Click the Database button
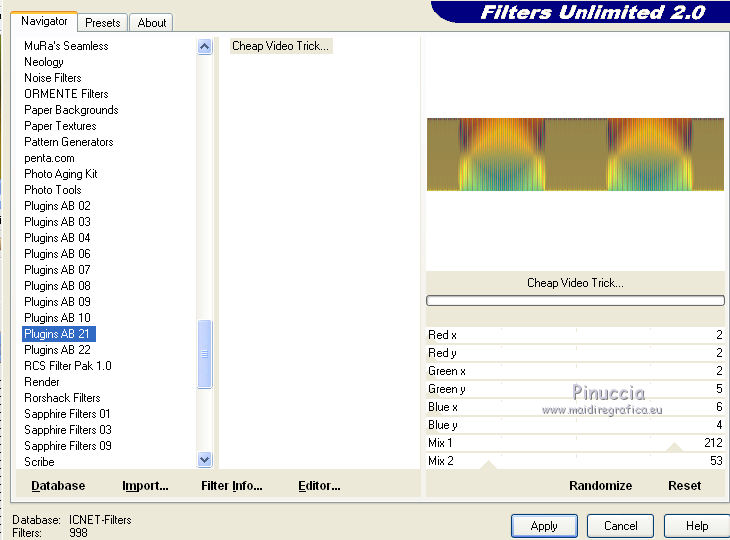730x540 pixels. [58, 486]
